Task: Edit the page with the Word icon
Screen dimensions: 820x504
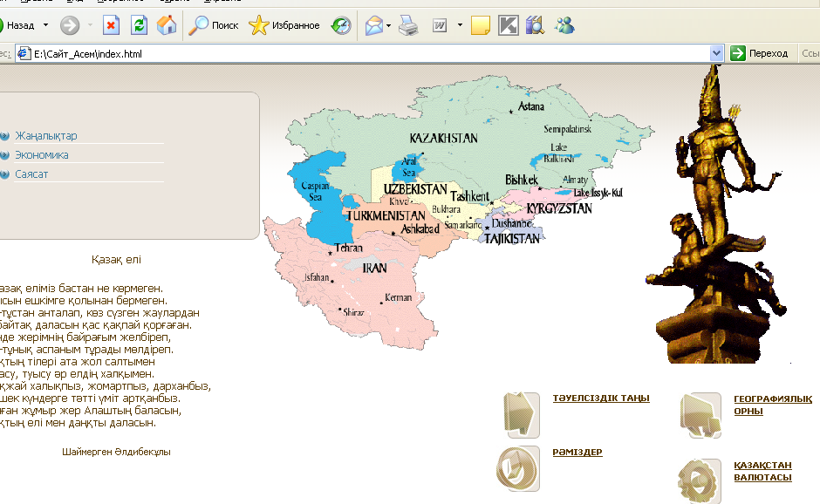Action: point(440,25)
